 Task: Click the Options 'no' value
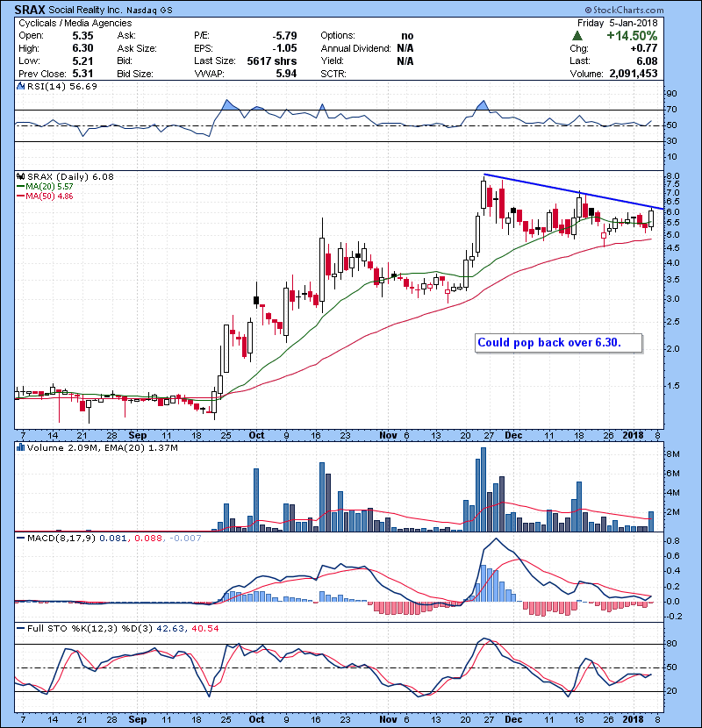click(x=407, y=36)
